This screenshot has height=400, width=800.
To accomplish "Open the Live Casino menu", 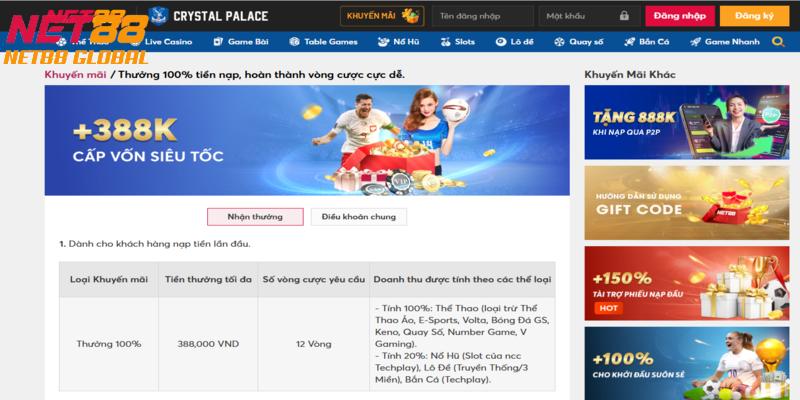I will tap(162, 42).
